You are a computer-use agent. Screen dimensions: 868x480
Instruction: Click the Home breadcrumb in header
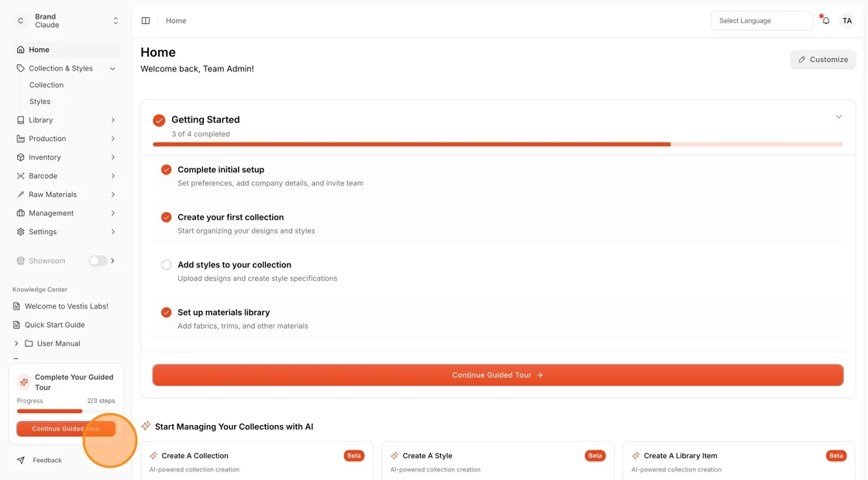[175, 20]
